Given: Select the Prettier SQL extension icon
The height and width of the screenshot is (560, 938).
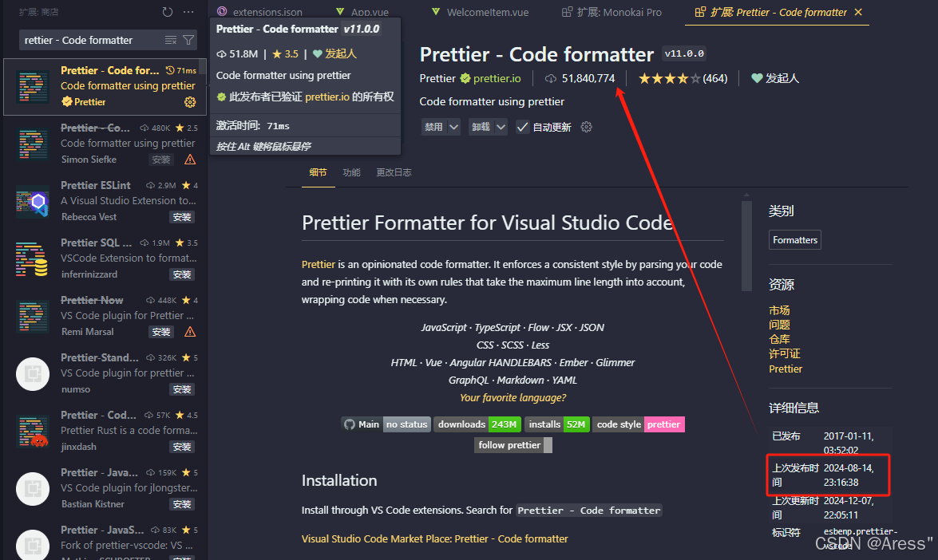Looking at the screenshot, I should pos(32,259).
